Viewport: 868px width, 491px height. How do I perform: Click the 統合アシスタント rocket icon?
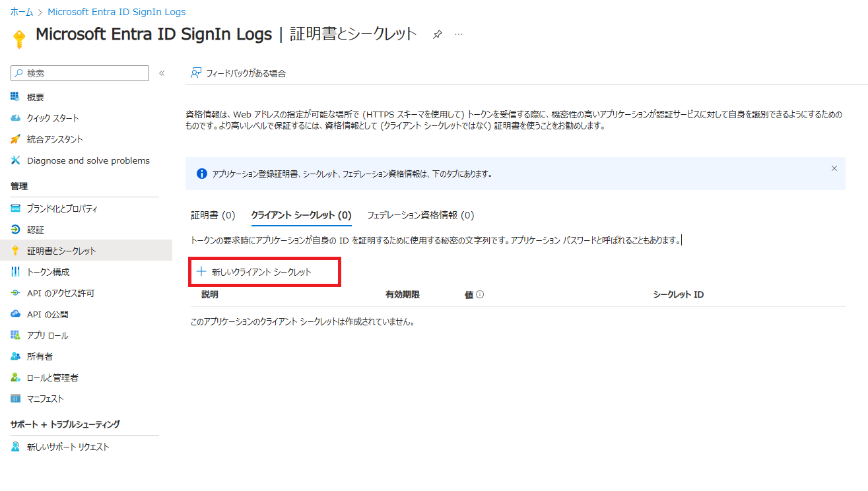click(15, 139)
